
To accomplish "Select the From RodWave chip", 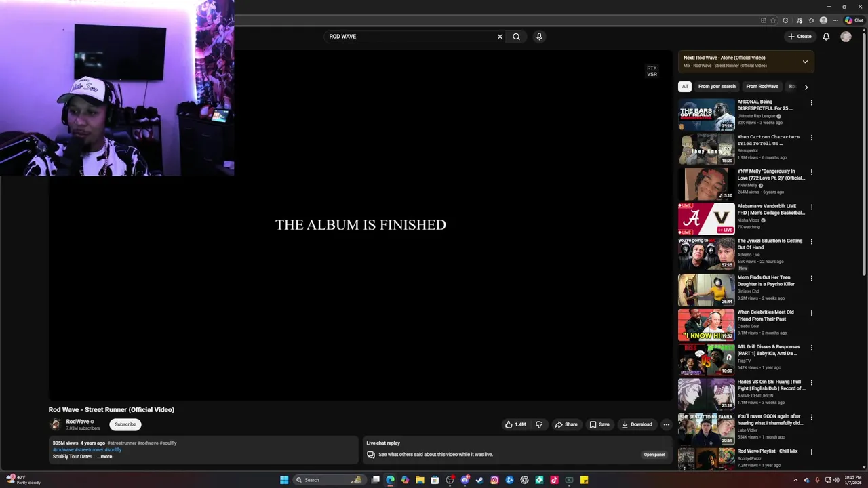I will tap(762, 87).
